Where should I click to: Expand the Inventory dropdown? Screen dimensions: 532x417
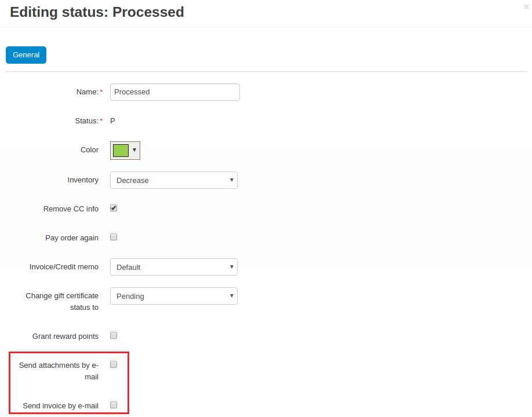[174, 180]
